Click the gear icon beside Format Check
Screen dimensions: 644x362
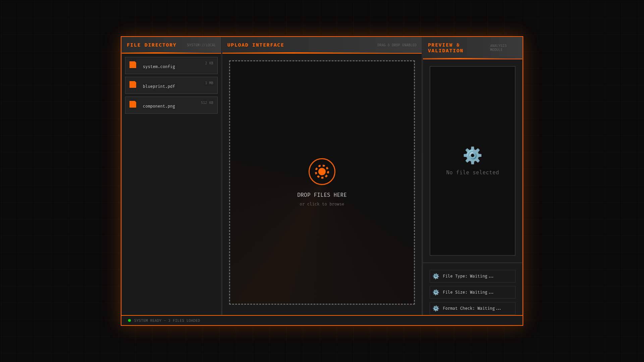[x=436, y=308]
